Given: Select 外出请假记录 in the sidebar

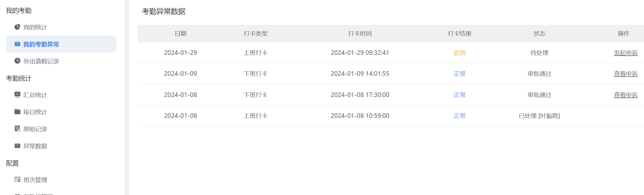Looking at the screenshot, I should tap(41, 61).
